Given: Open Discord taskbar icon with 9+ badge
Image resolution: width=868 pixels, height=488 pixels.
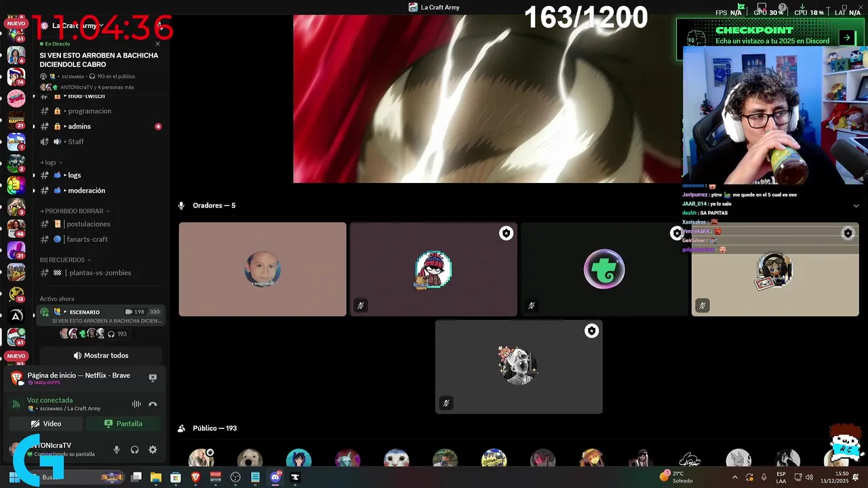Looking at the screenshot, I should tap(275, 477).
